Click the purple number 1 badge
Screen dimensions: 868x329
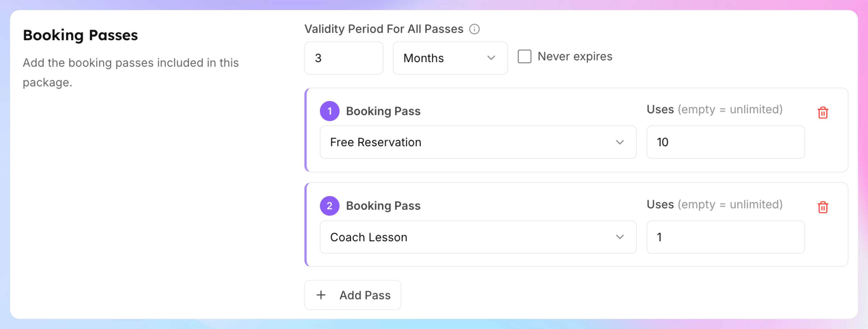[x=329, y=111]
